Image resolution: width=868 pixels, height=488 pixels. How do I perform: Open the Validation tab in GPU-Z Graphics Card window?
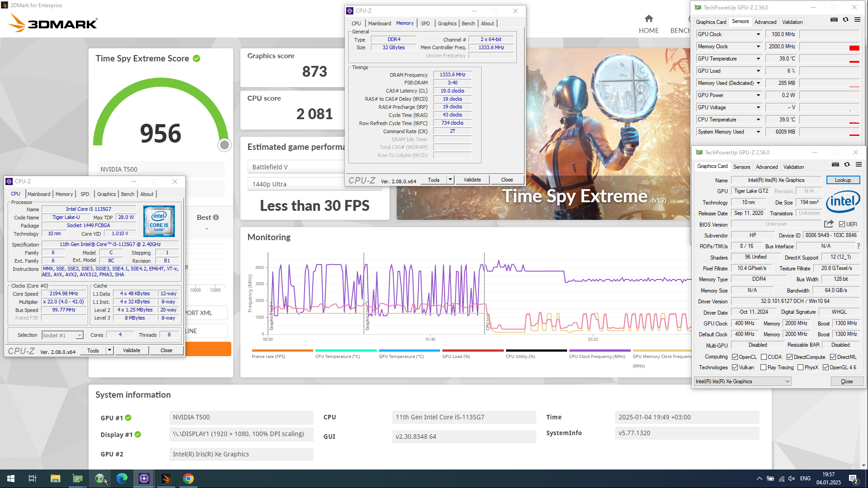[794, 167]
